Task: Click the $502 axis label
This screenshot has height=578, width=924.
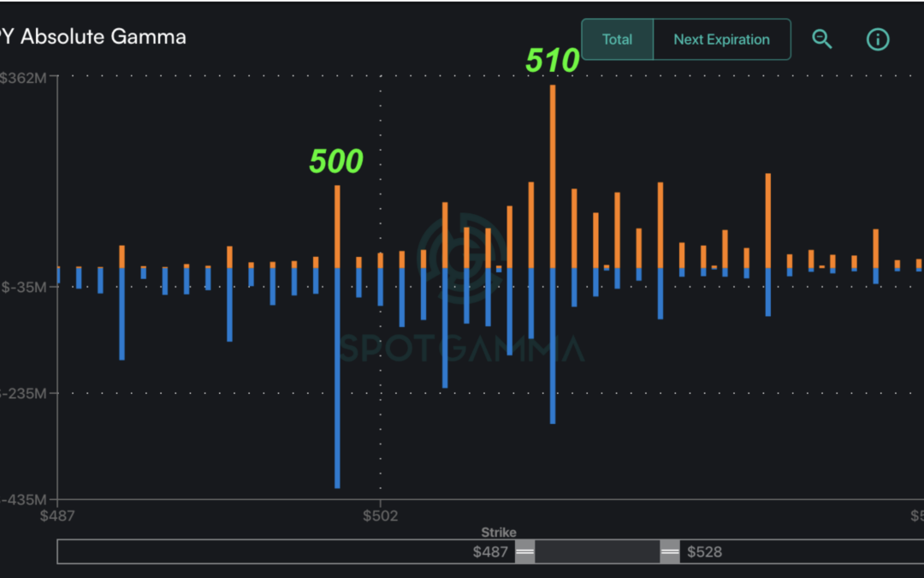Action: click(382, 515)
